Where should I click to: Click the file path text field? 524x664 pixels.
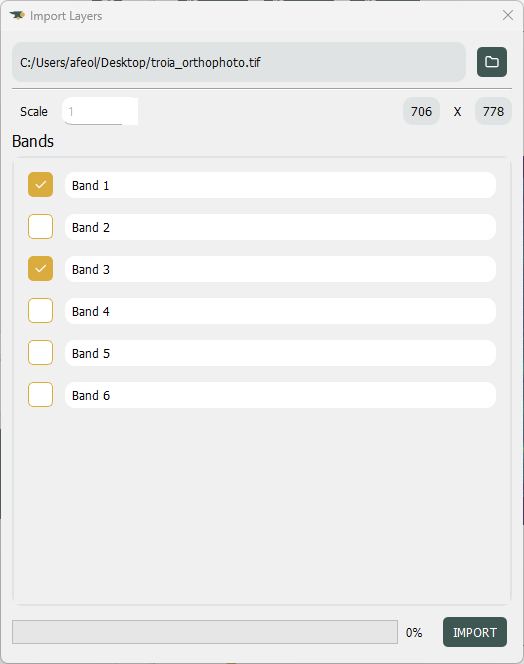(239, 62)
